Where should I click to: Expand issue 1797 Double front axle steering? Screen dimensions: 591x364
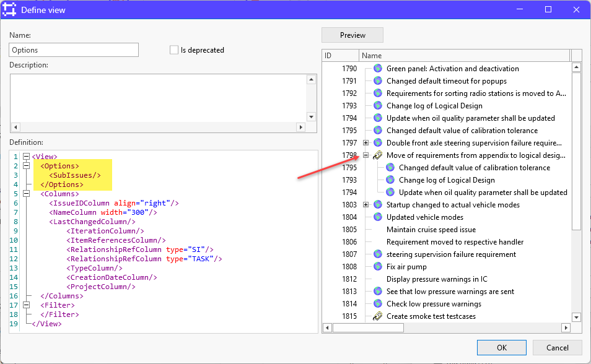pos(366,143)
